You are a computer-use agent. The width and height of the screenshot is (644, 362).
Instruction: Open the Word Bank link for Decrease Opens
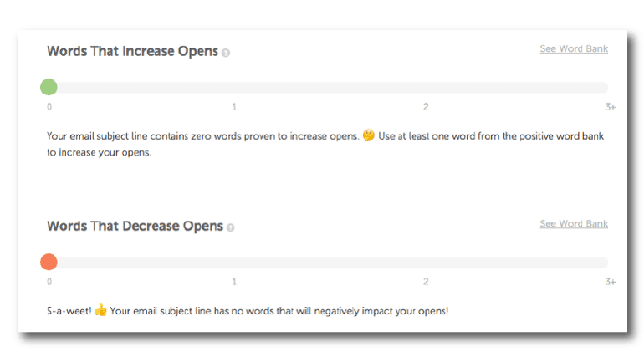coord(574,224)
